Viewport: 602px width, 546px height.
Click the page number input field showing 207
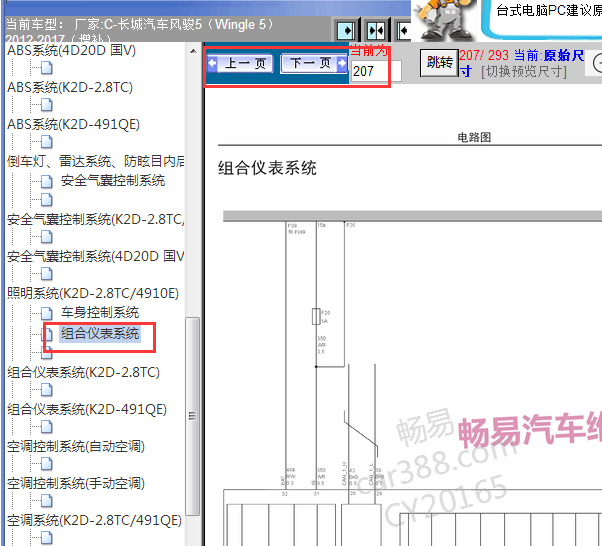[x=376, y=71]
